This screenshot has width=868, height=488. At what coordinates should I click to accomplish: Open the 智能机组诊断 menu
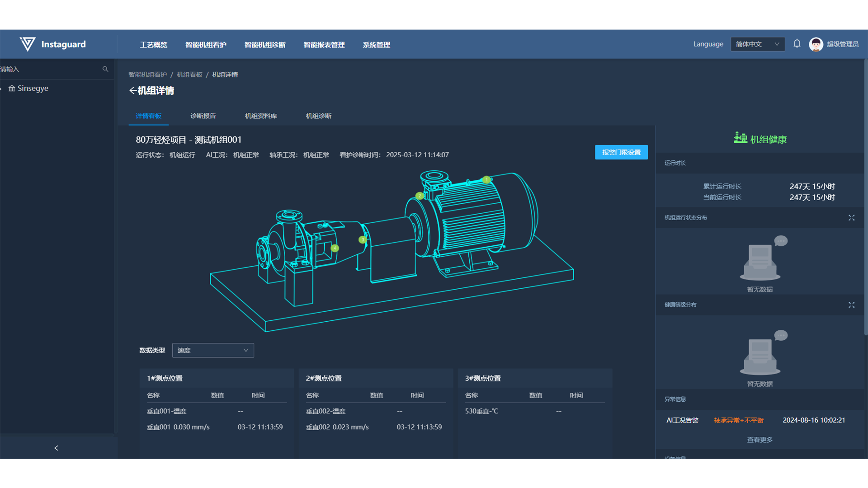[265, 45]
